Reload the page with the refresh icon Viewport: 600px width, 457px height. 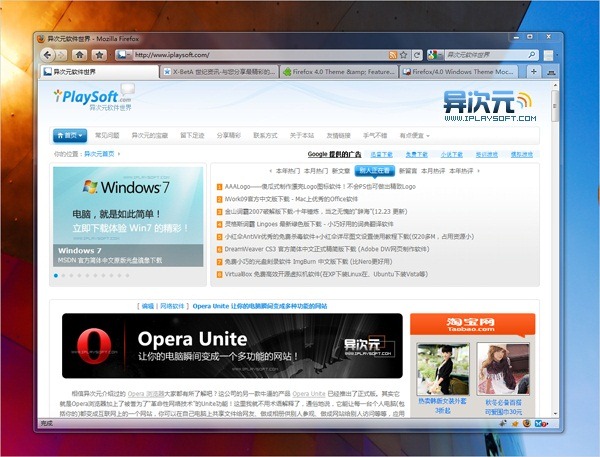point(417,55)
